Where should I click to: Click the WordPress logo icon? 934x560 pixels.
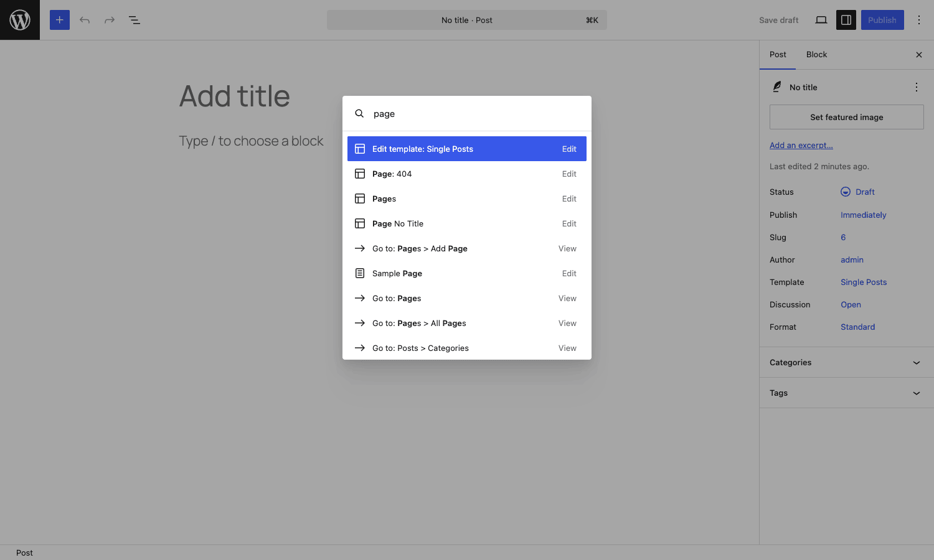(20, 20)
